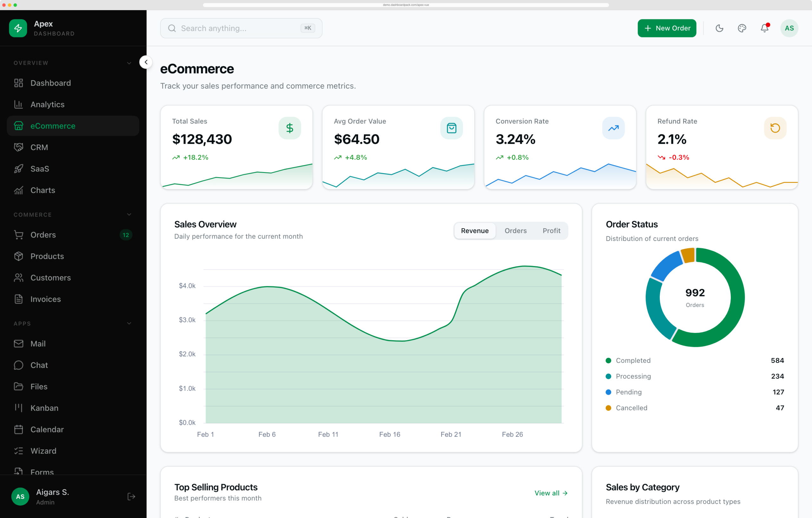This screenshot has height=518, width=812.
Task: Open the Chat bubble icon
Action: pyautogui.click(x=18, y=365)
